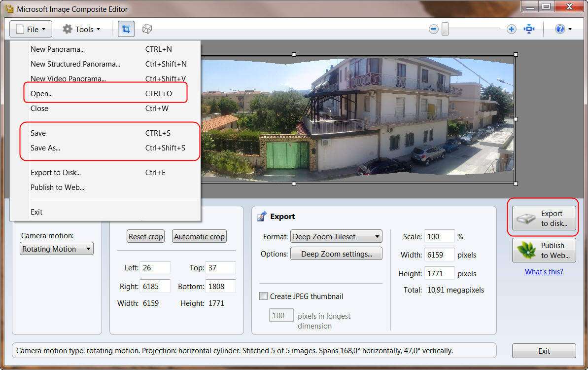The height and width of the screenshot is (370, 588).
Task: Click the Scale percentage input field
Action: (x=440, y=237)
